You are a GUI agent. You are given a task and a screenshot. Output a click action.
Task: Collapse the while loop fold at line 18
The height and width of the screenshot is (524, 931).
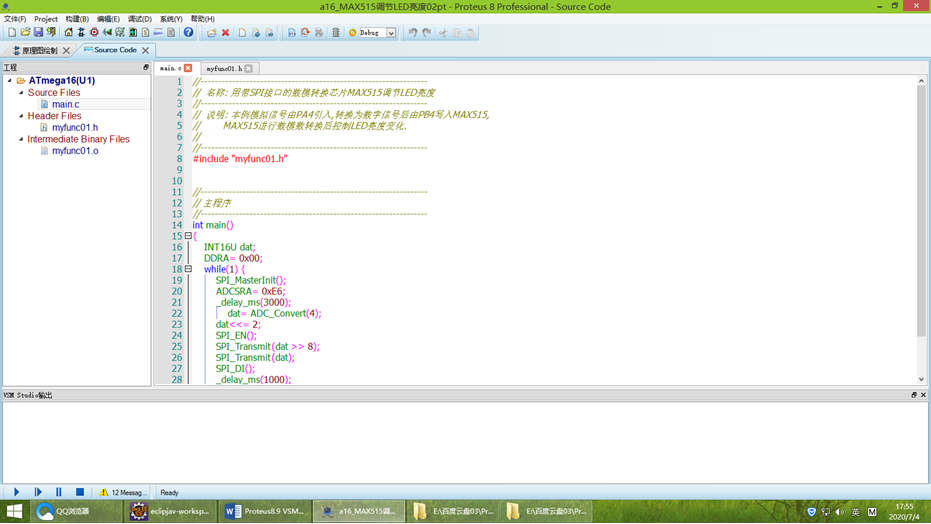pos(188,269)
